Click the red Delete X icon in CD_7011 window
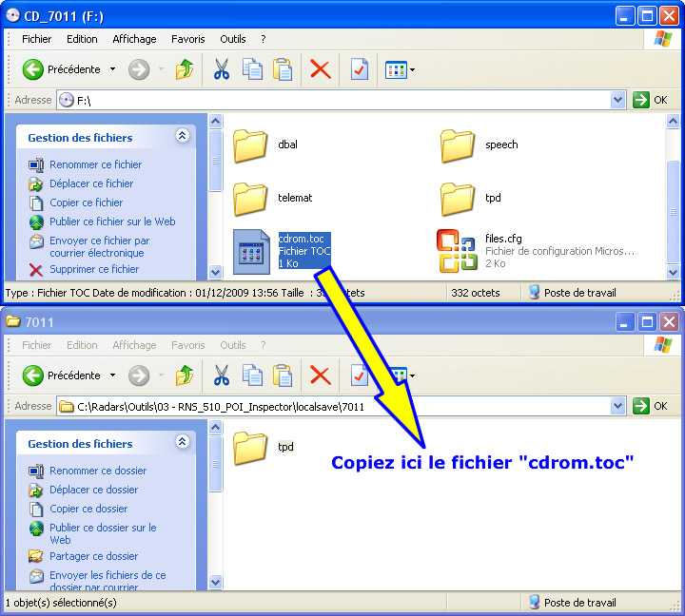Screen dimensions: 685x616 click(x=321, y=69)
